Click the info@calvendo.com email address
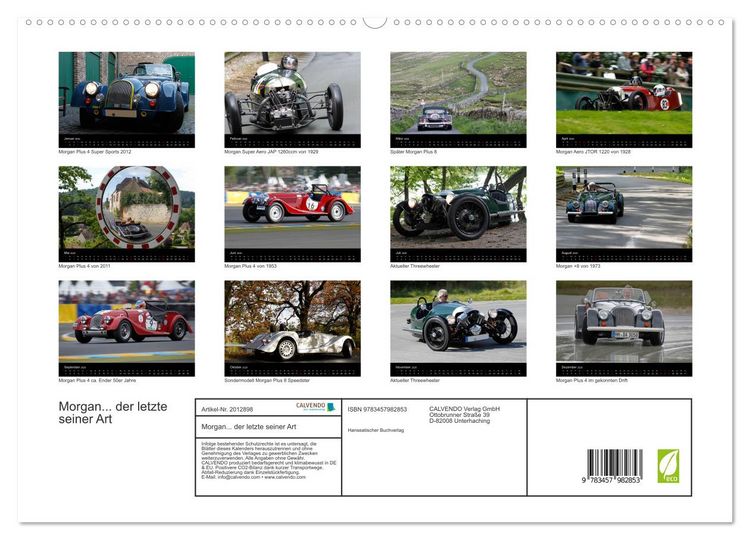The height and width of the screenshot is (540, 750). coord(238,477)
